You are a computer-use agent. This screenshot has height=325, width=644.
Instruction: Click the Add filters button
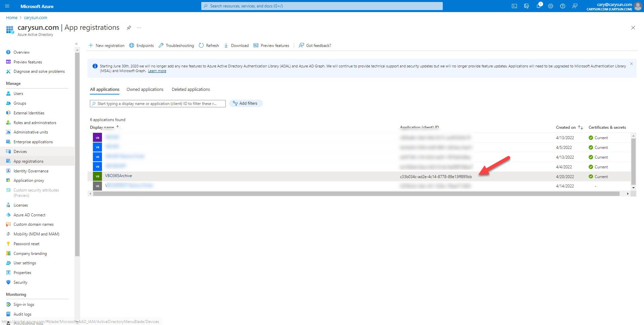coord(246,103)
